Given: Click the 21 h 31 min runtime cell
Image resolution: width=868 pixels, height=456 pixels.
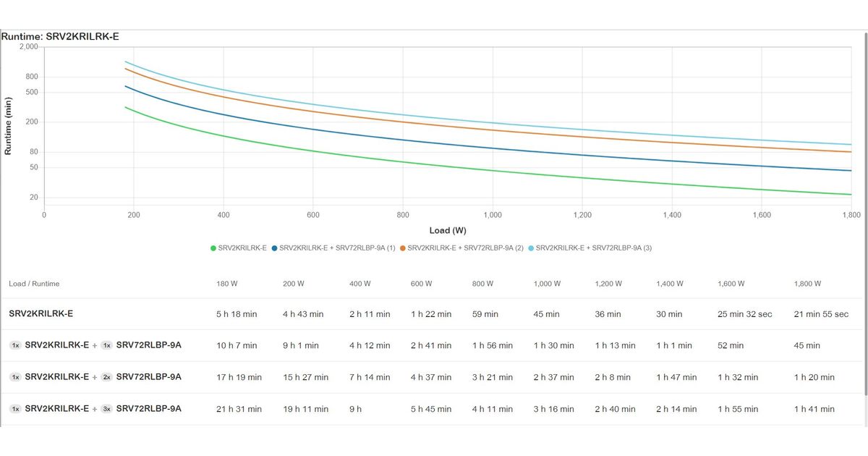Looking at the screenshot, I should tap(239, 410).
